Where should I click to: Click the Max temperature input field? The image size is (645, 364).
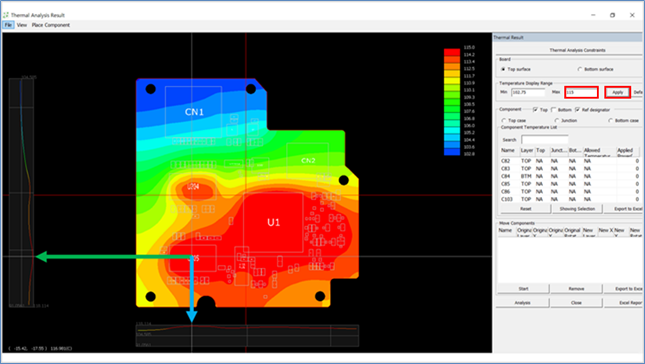(x=581, y=92)
